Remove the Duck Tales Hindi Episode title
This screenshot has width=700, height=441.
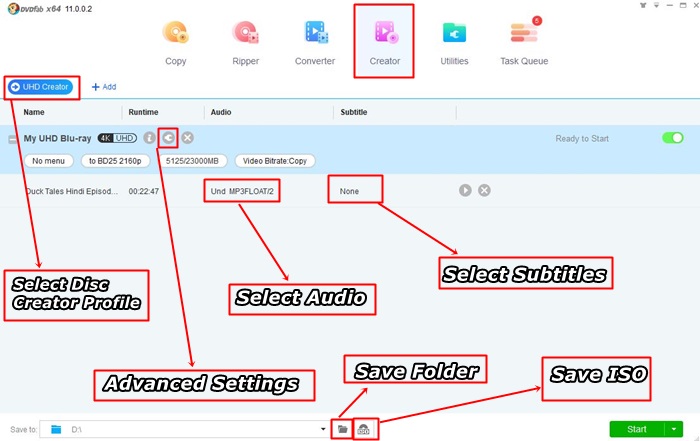(484, 190)
